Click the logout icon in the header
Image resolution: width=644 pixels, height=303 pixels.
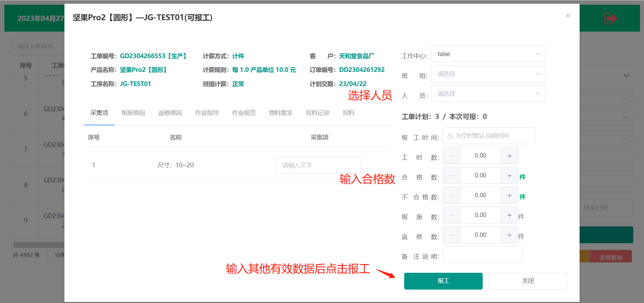(610, 18)
